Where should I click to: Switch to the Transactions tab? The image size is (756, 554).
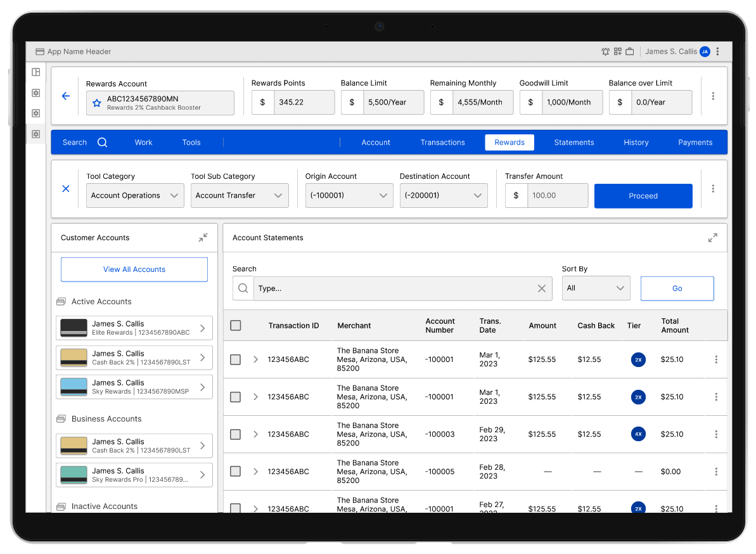442,143
